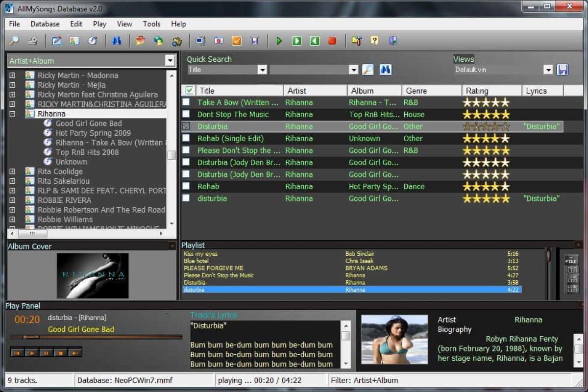Viewport: 588px width, 392px height.
Task: Click the SAVE LIST button in the playlist panel
Action: click(x=572, y=278)
